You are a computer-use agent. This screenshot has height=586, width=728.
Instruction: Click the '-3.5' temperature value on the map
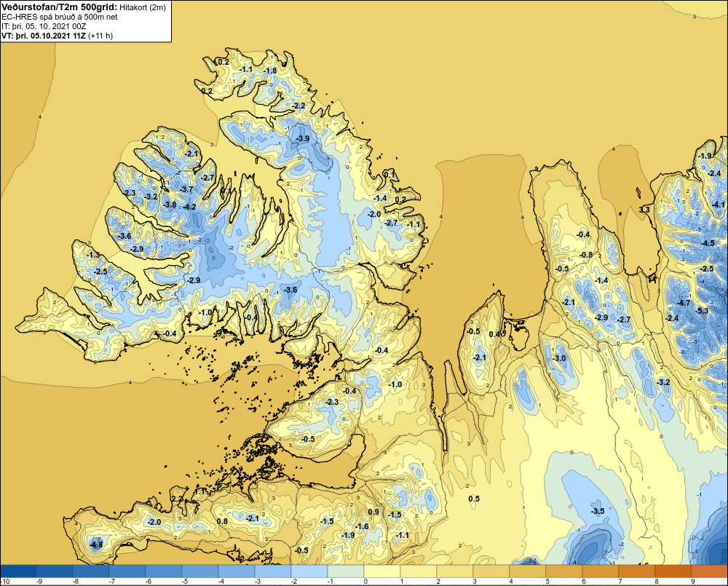click(x=598, y=511)
